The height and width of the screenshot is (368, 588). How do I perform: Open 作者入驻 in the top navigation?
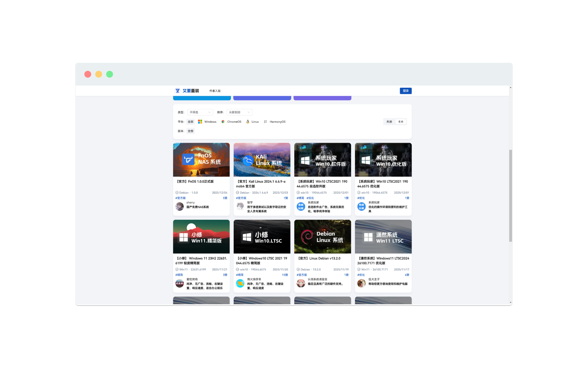click(215, 91)
